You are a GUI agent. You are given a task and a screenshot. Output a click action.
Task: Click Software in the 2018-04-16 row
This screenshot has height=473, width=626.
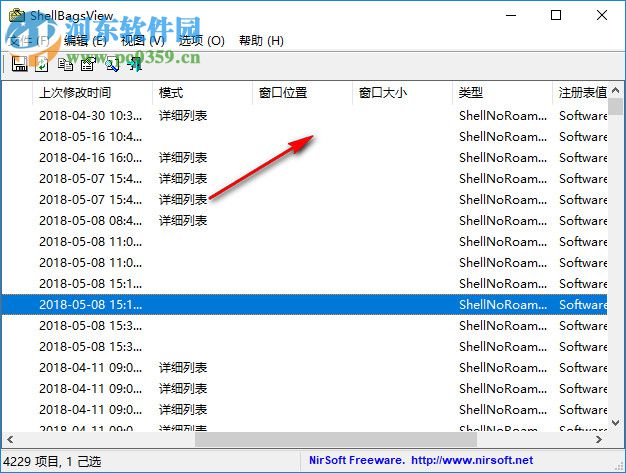pos(583,158)
